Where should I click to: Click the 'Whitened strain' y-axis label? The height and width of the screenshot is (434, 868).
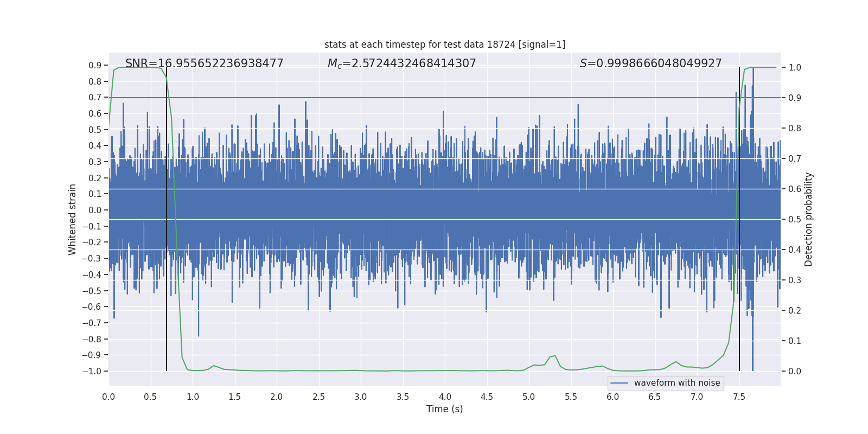pyautogui.click(x=72, y=219)
